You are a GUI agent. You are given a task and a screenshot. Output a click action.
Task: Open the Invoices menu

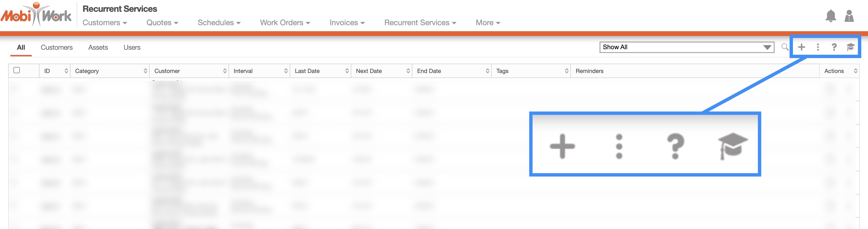pyautogui.click(x=347, y=23)
